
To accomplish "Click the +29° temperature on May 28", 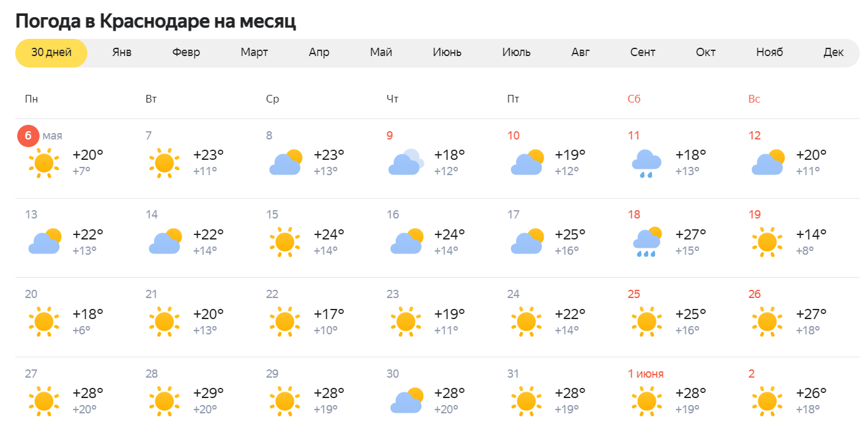I will (208, 393).
